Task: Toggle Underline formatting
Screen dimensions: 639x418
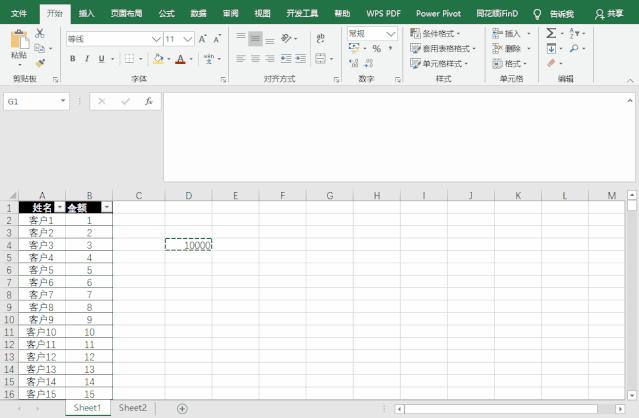Action: (101, 59)
